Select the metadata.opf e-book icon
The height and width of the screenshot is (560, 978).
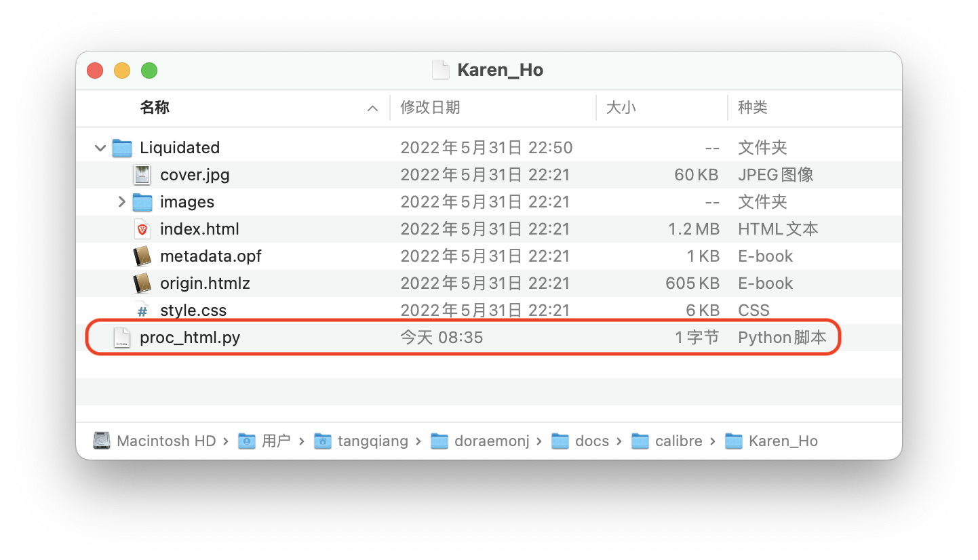pos(142,256)
